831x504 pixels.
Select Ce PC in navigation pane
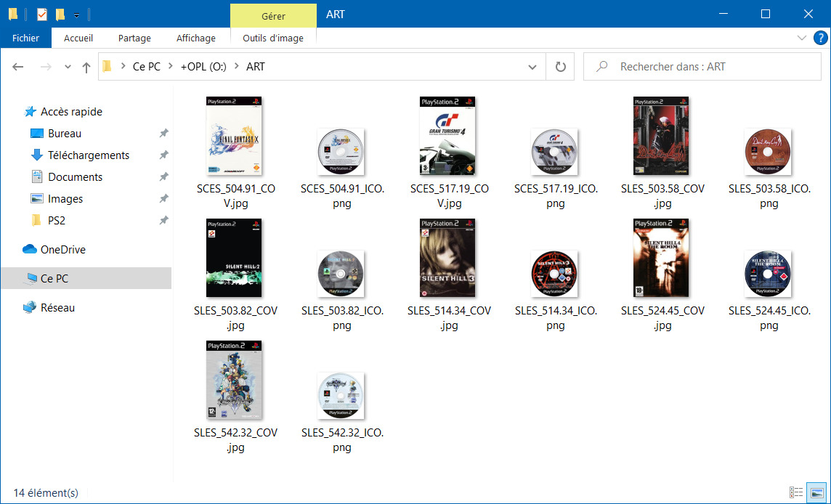tap(86, 278)
